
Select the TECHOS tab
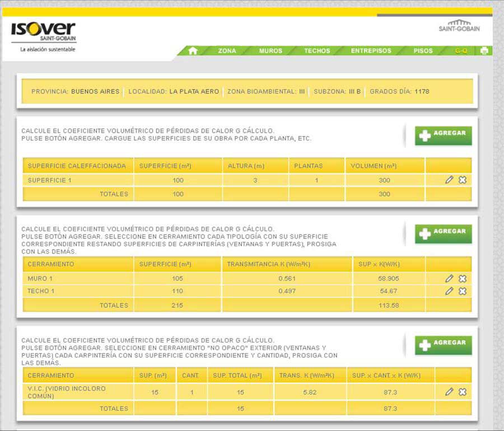point(317,51)
